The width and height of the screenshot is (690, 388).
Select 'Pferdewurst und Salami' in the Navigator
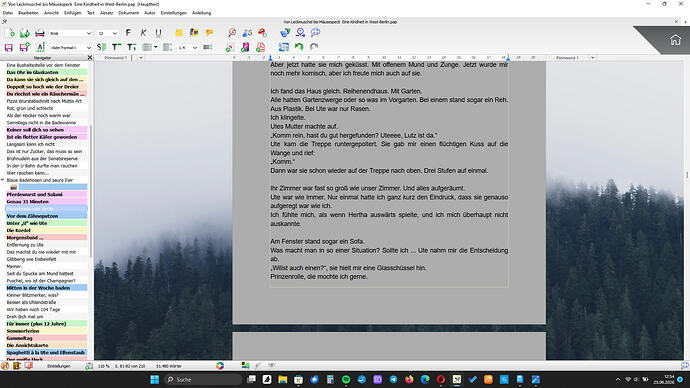point(46,194)
